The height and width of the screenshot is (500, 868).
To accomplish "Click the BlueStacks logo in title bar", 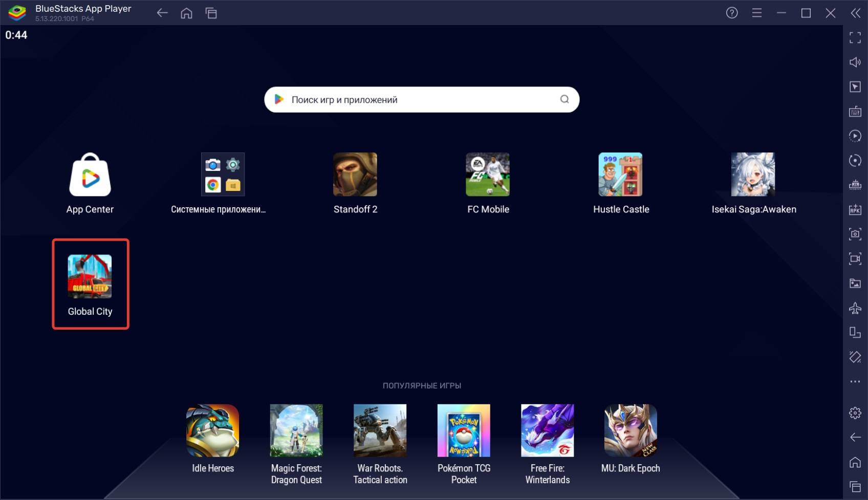I will pyautogui.click(x=17, y=13).
